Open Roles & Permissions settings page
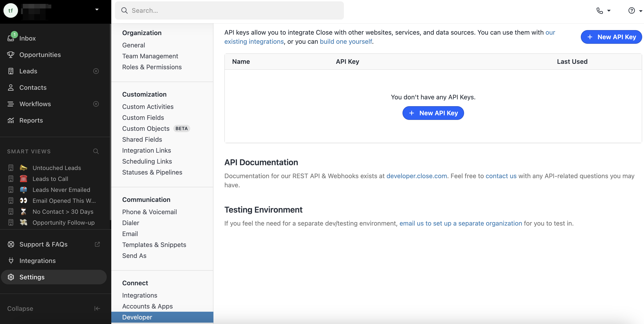 152,67
